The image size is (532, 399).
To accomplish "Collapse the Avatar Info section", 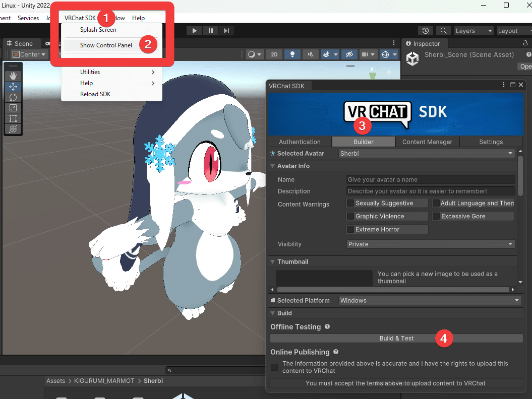I will point(272,166).
